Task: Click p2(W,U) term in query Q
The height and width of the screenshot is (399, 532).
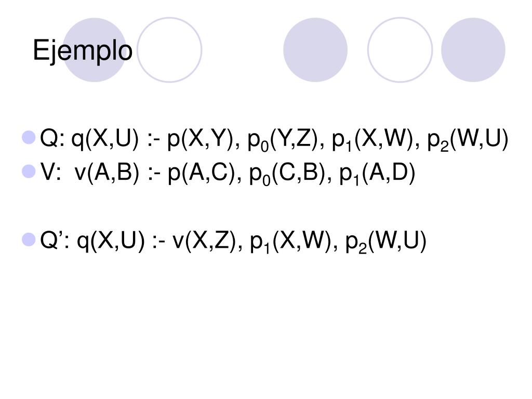Action: click(x=468, y=140)
